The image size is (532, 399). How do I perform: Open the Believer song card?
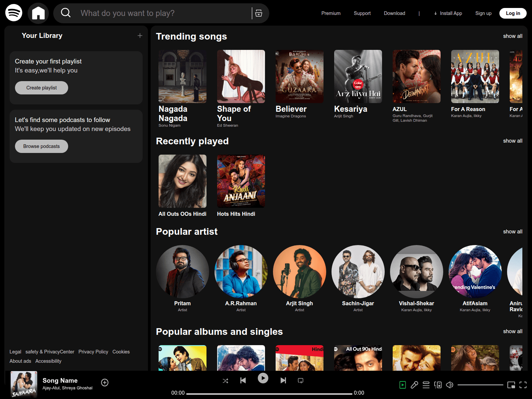[300, 84]
